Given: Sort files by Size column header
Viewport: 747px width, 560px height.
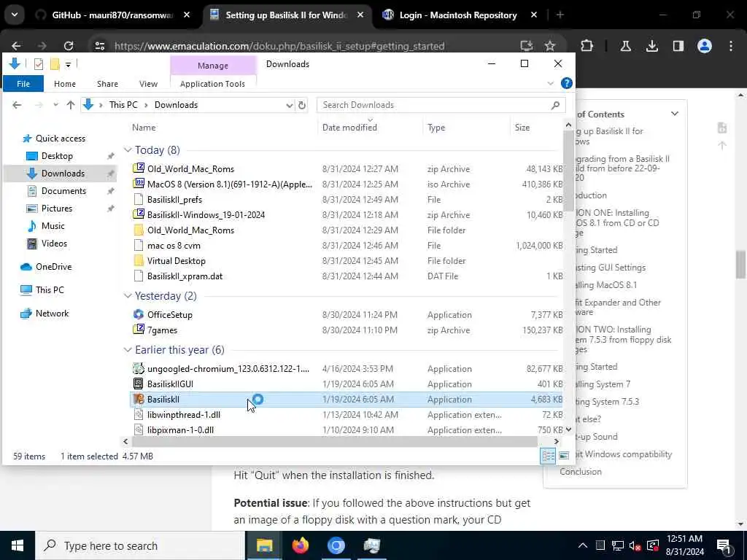Looking at the screenshot, I should tap(522, 127).
